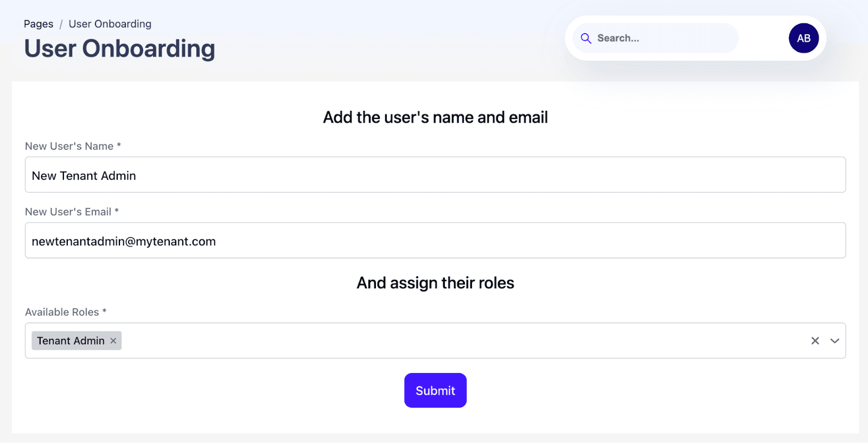Go to Pages in the breadcrumb
The width and height of the screenshot is (868, 443).
click(x=39, y=24)
